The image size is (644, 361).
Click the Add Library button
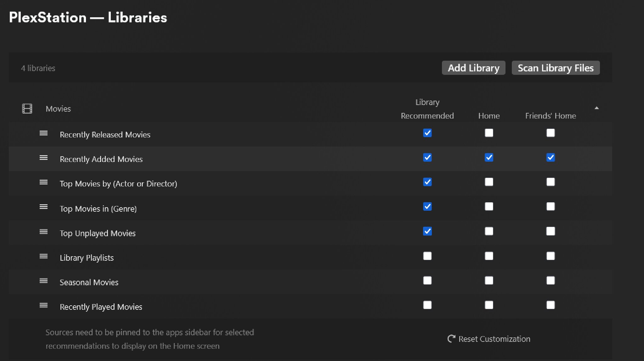pyautogui.click(x=473, y=68)
